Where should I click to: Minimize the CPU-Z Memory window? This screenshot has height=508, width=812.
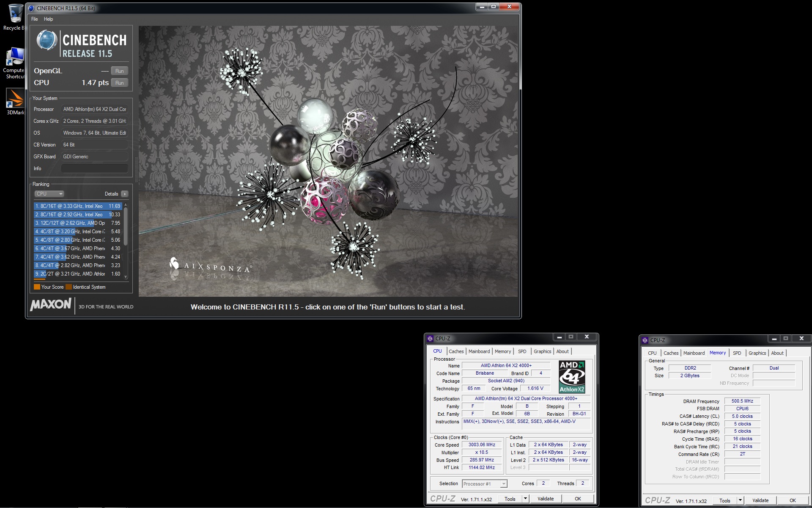(x=774, y=339)
